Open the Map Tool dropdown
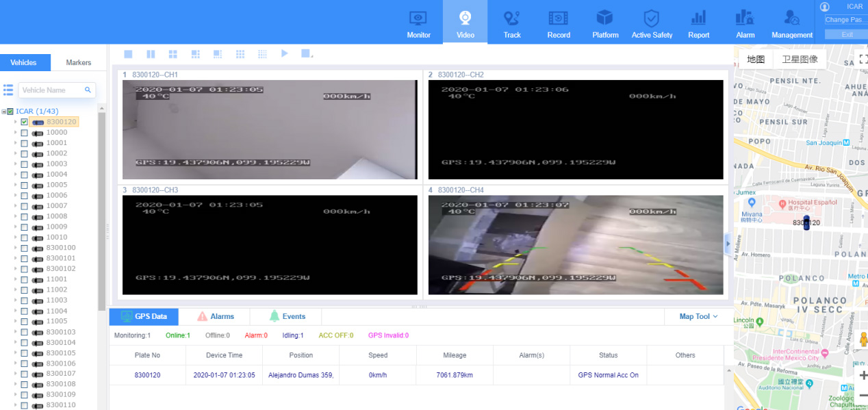 pos(698,316)
